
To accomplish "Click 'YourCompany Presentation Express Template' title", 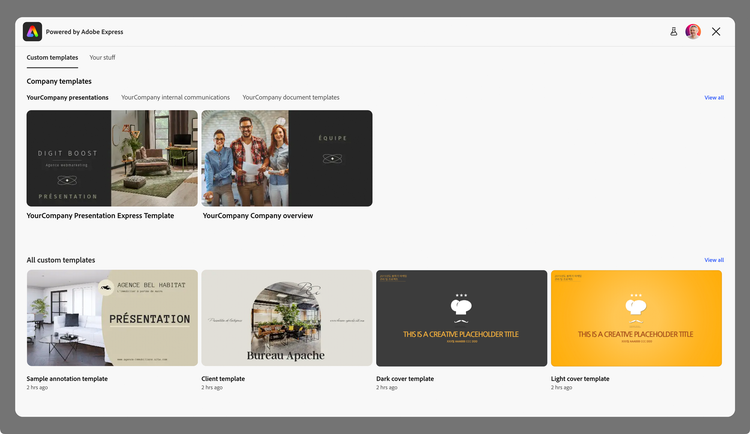I will [100, 216].
